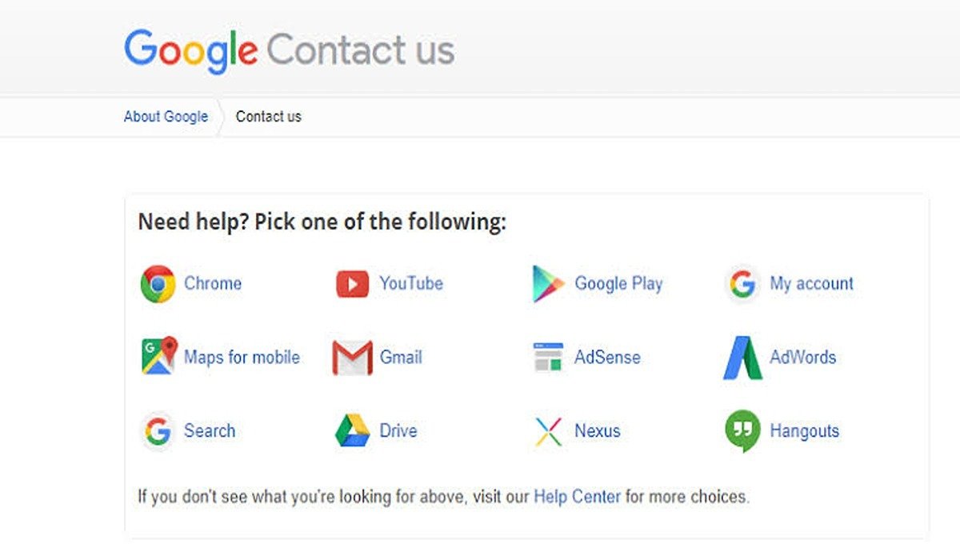Select the YouTube play icon
The width and height of the screenshot is (960, 560).
pos(352,284)
